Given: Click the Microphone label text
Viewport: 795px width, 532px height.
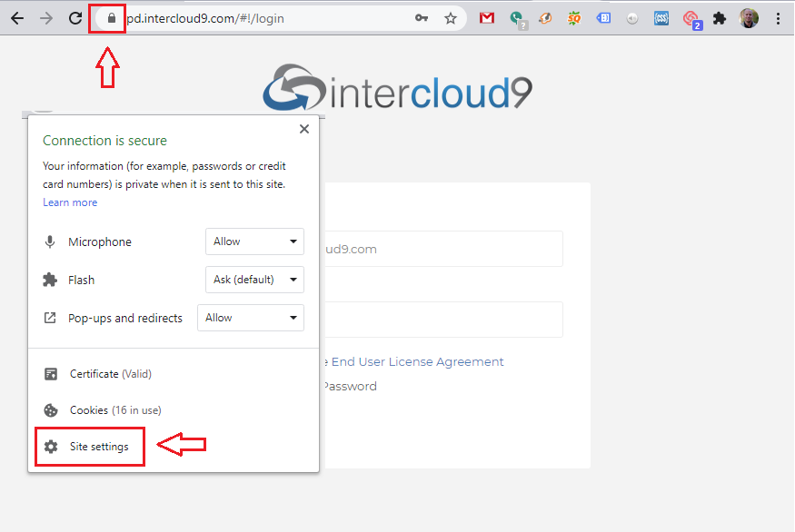Looking at the screenshot, I should tap(100, 242).
